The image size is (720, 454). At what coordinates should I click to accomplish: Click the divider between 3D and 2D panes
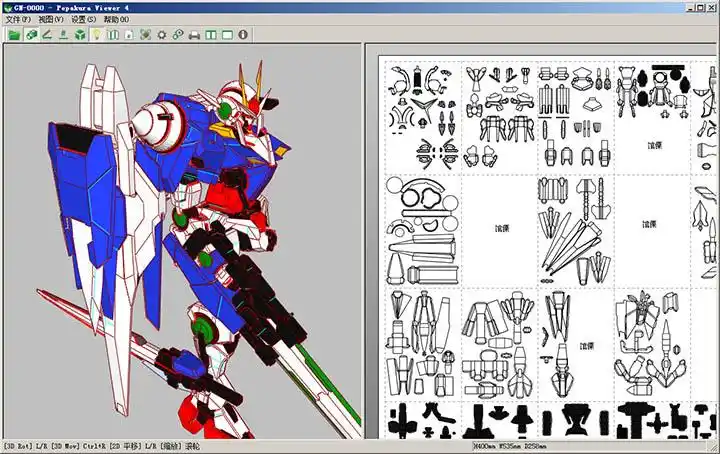(364, 240)
